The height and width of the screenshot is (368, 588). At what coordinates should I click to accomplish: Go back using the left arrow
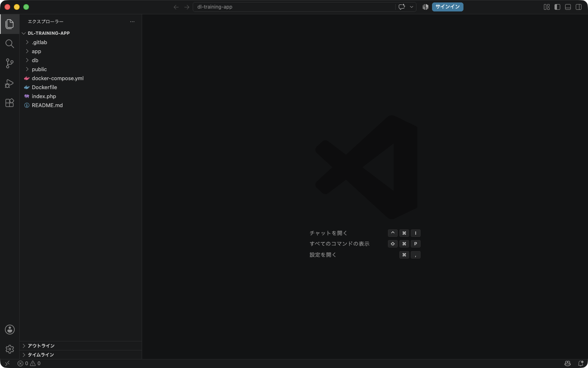pyautogui.click(x=176, y=7)
